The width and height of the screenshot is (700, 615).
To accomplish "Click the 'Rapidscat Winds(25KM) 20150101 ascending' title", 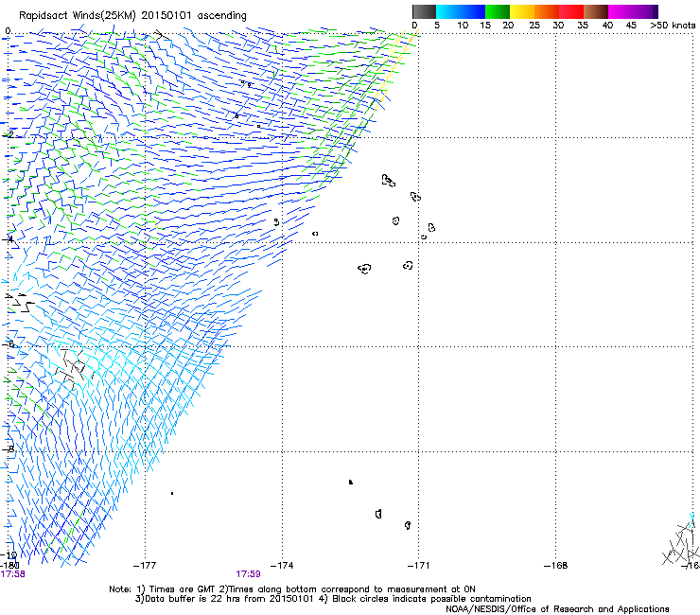I will pos(132,16).
